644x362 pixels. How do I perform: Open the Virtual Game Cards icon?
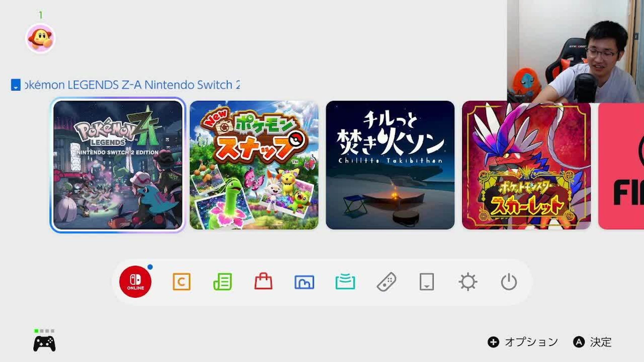pos(427,282)
